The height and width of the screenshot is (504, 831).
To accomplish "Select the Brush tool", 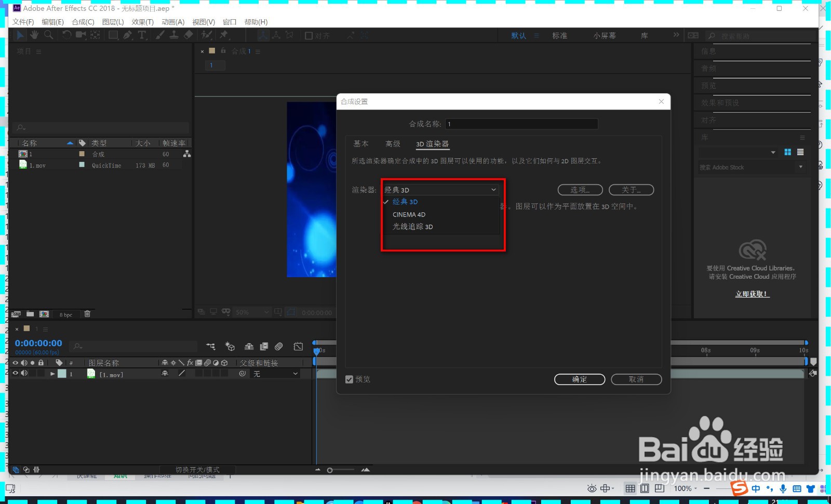I will 160,35.
